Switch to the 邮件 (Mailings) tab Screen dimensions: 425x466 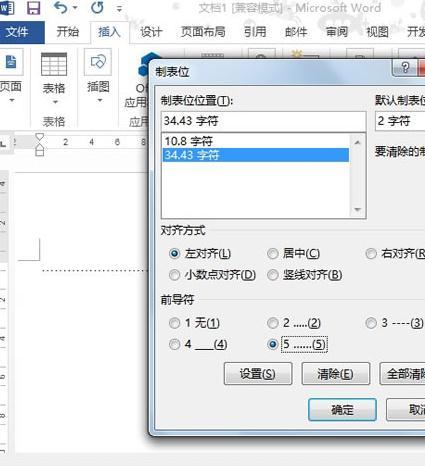296,32
